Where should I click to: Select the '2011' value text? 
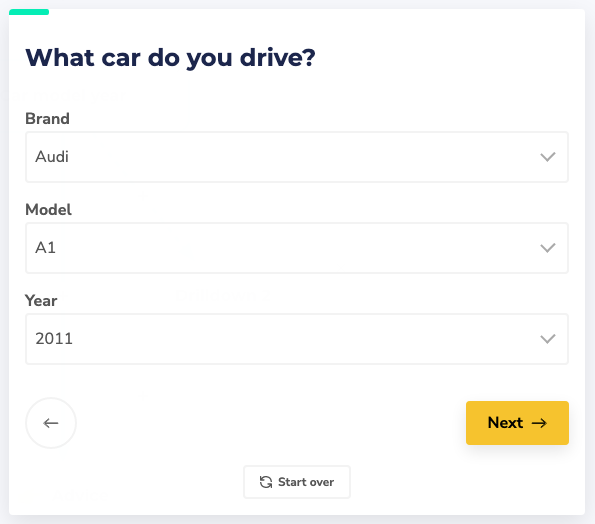click(x=54, y=339)
